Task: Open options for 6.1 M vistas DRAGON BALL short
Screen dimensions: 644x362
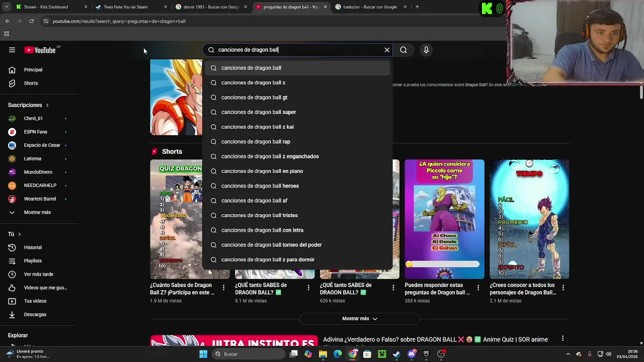Action: pyautogui.click(x=308, y=288)
